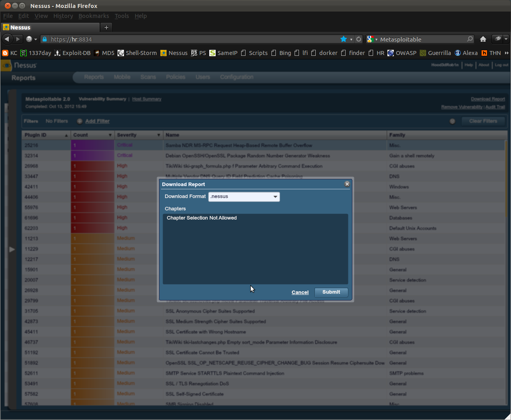The image size is (511, 420).
Task: Click the search magnifier icon
Action: pos(470,39)
